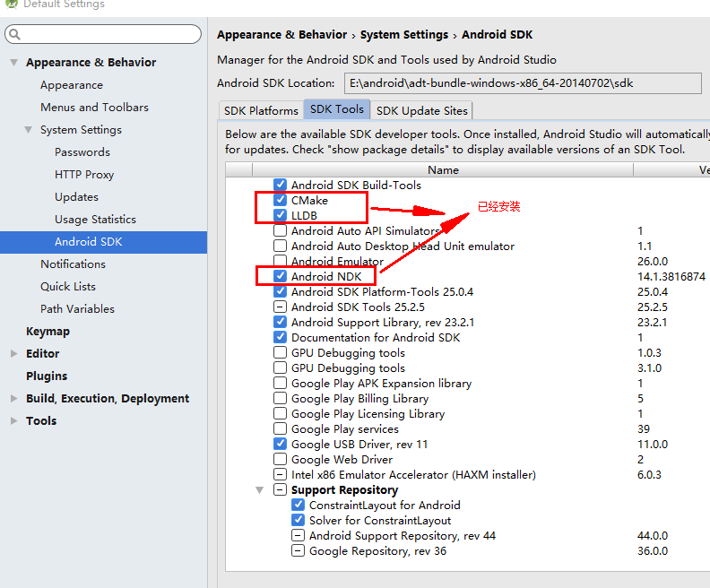
Task: Open Quick Lists settings
Action: pyautogui.click(x=68, y=287)
